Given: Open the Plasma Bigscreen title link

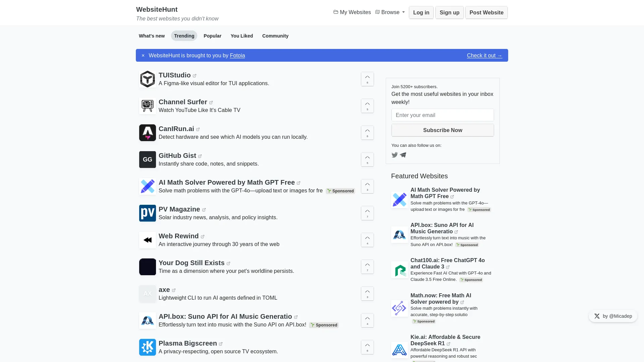Looking at the screenshot, I should click(188, 343).
